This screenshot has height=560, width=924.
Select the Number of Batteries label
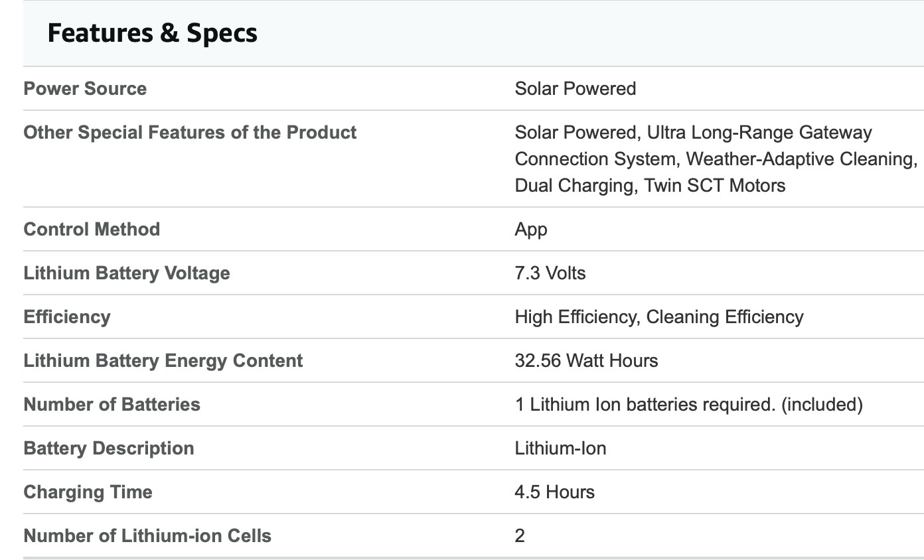(x=112, y=404)
